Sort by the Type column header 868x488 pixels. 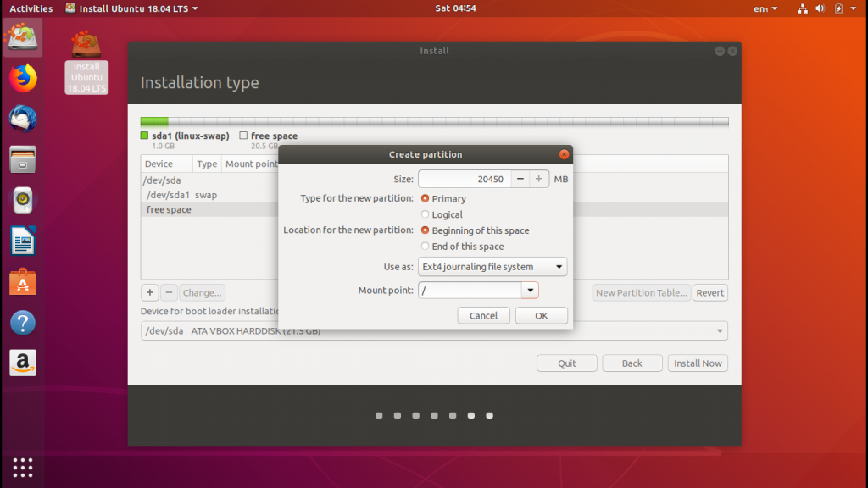tap(207, 164)
